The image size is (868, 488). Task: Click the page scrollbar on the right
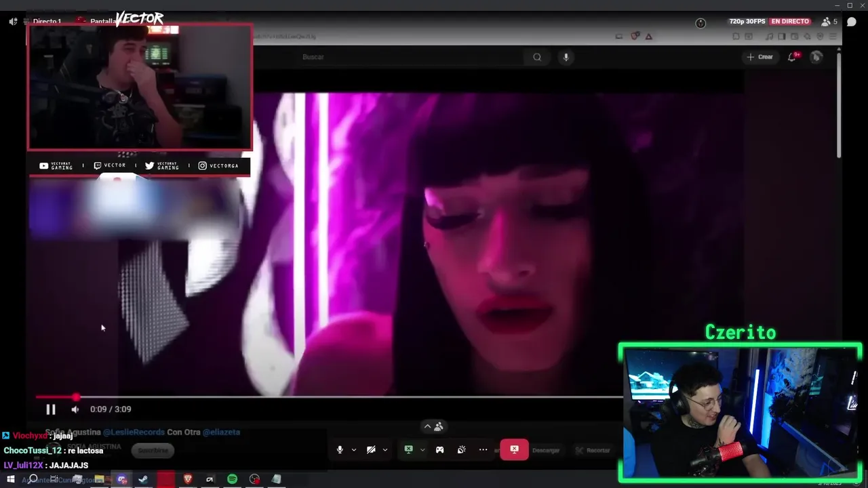click(x=839, y=105)
